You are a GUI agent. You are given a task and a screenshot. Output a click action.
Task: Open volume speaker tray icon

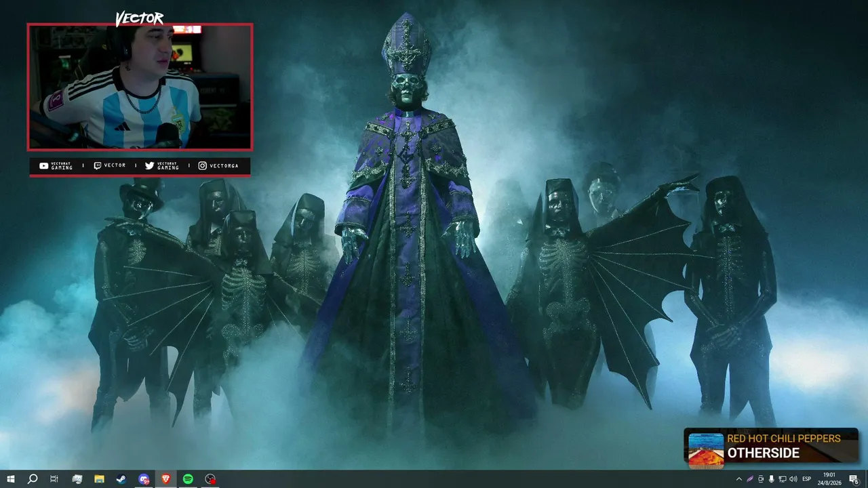(793, 479)
